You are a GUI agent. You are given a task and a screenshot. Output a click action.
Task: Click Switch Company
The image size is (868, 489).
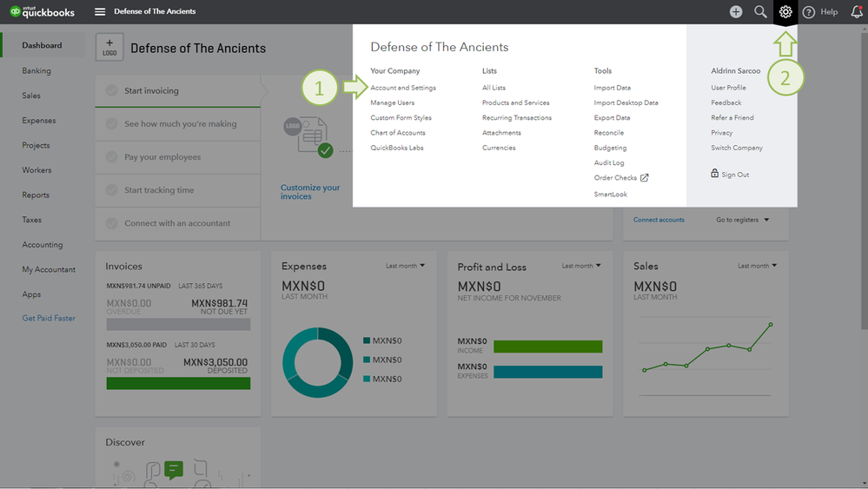[x=737, y=148]
